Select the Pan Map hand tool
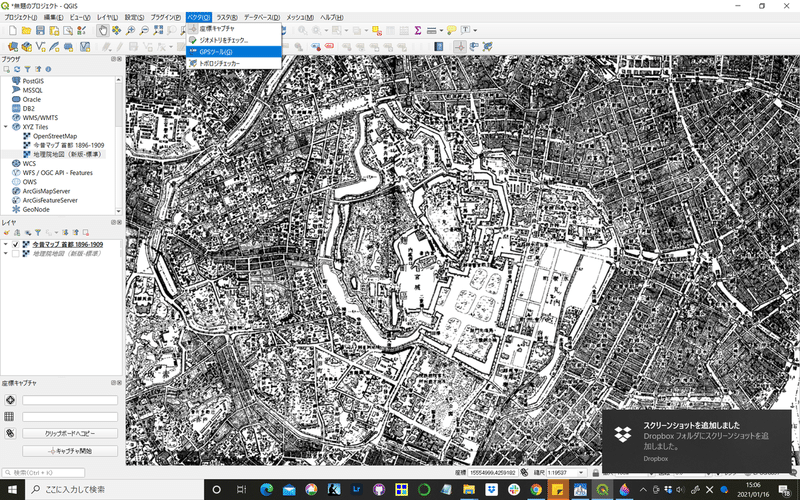 102,31
